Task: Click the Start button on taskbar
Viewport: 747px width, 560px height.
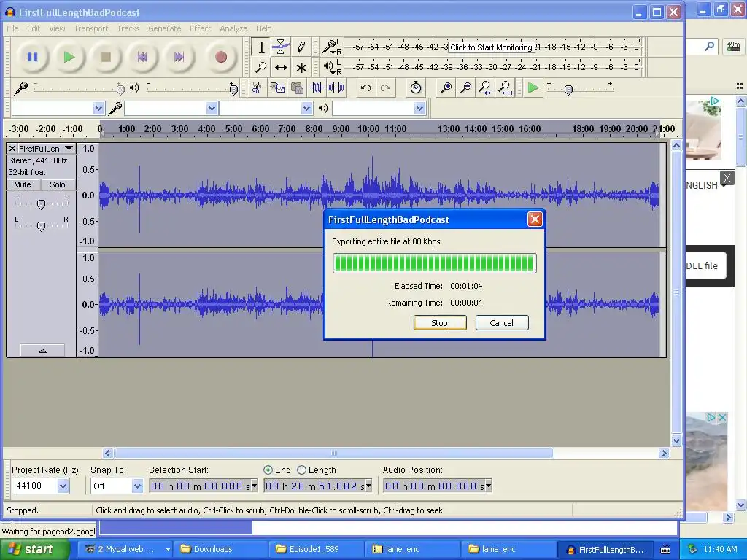Action: 34,549
